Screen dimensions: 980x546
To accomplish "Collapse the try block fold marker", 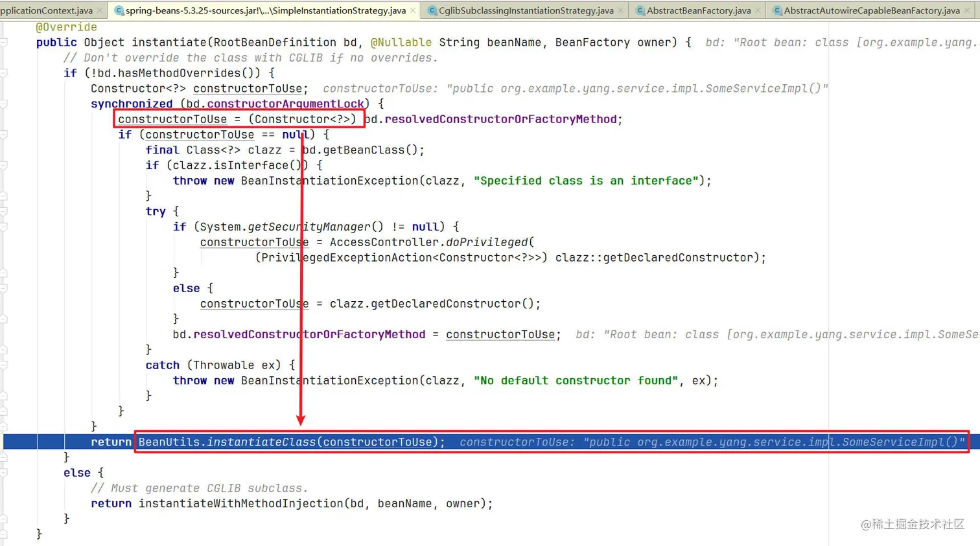I will click(x=3, y=211).
